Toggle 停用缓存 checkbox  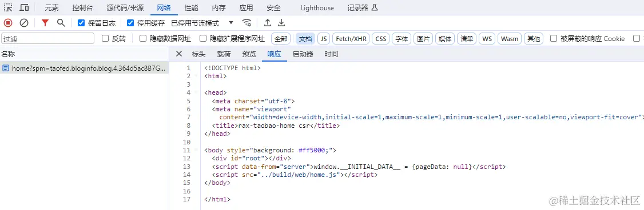coord(130,23)
